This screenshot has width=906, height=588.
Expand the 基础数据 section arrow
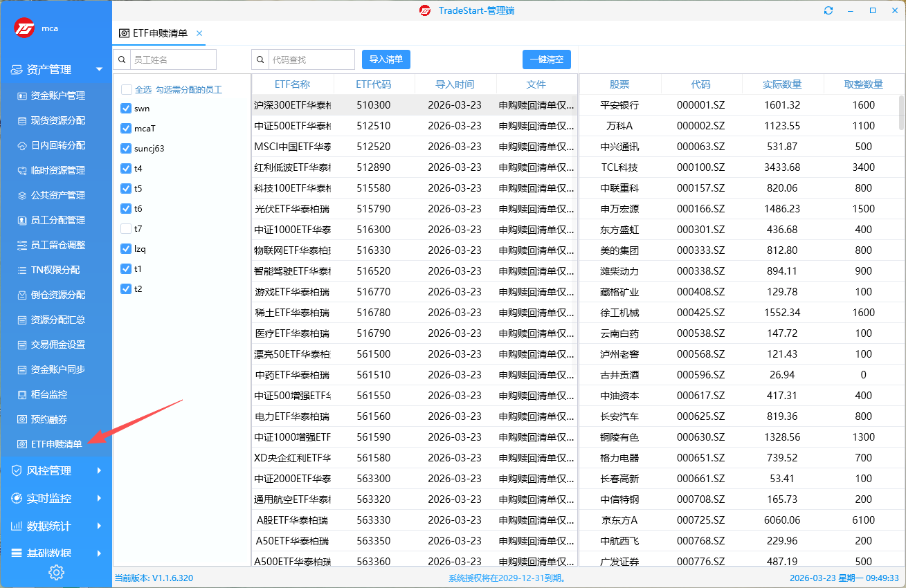tap(100, 553)
